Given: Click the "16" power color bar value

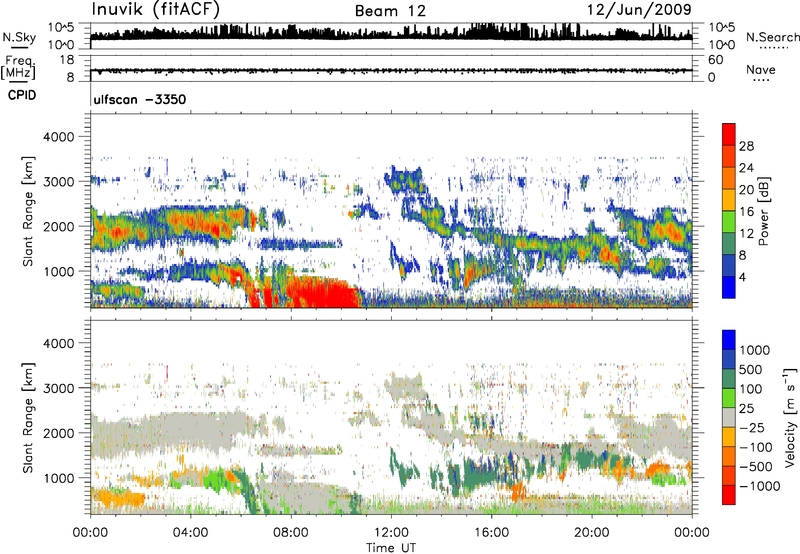Looking at the screenshot, I should point(746,212).
